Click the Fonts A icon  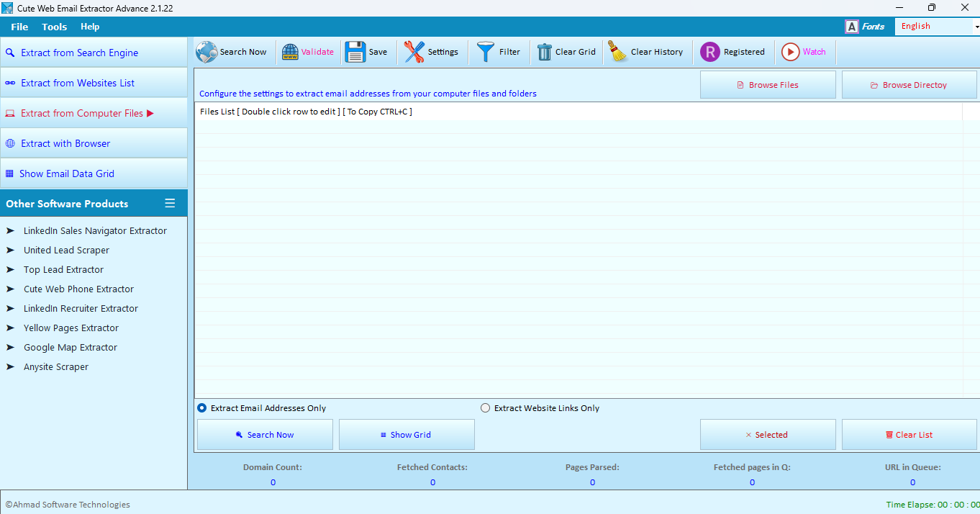852,27
